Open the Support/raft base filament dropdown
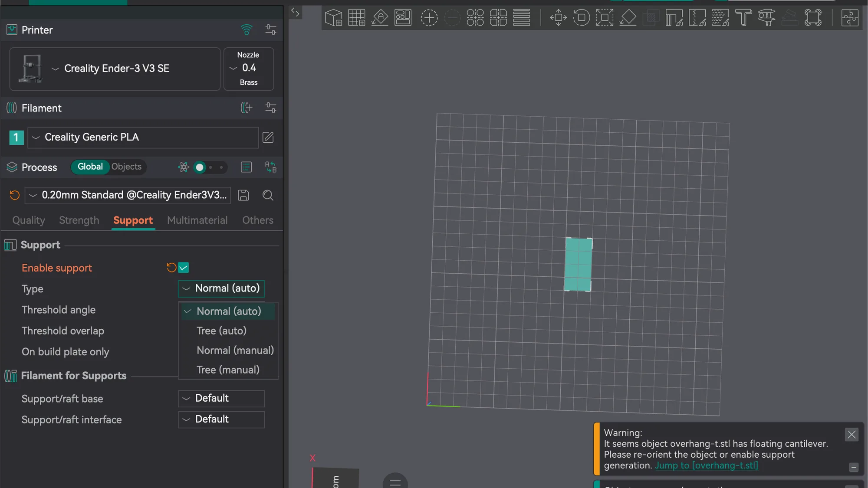 point(221,398)
